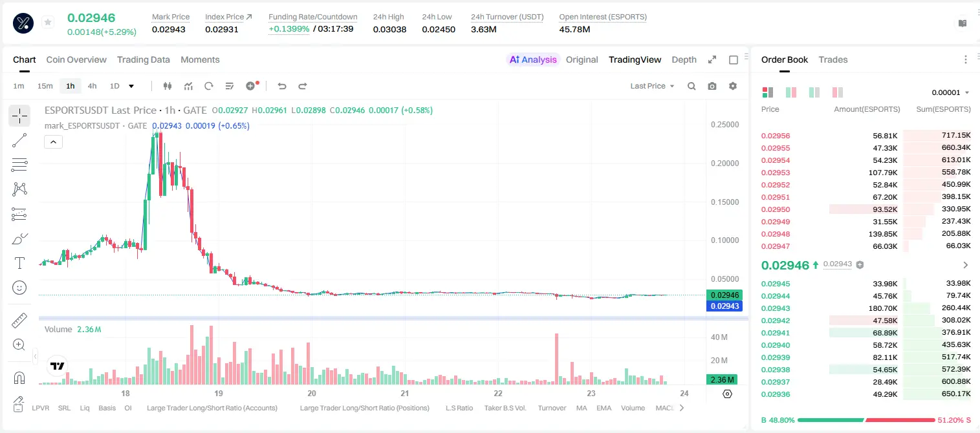Select the Taker B.S Vol. indicator
The width and height of the screenshot is (980, 433).
point(505,408)
